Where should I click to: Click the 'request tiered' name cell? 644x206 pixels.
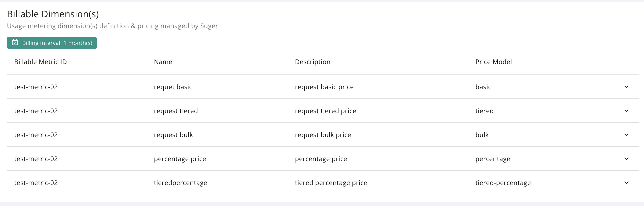[176, 111]
